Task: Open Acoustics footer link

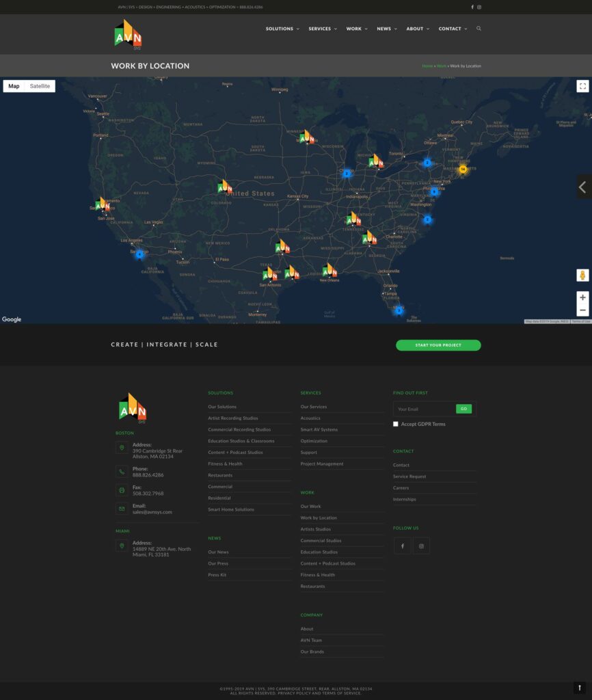Action: click(x=310, y=418)
